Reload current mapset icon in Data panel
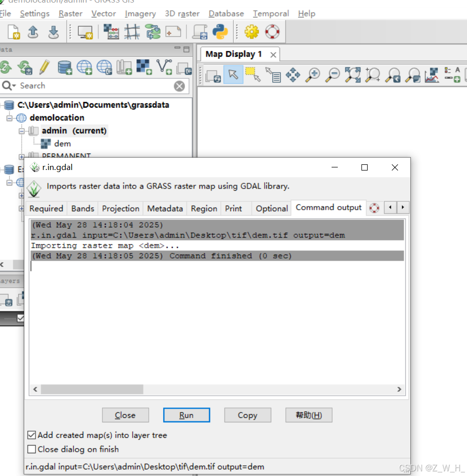The image size is (467, 476). pos(25,67)
